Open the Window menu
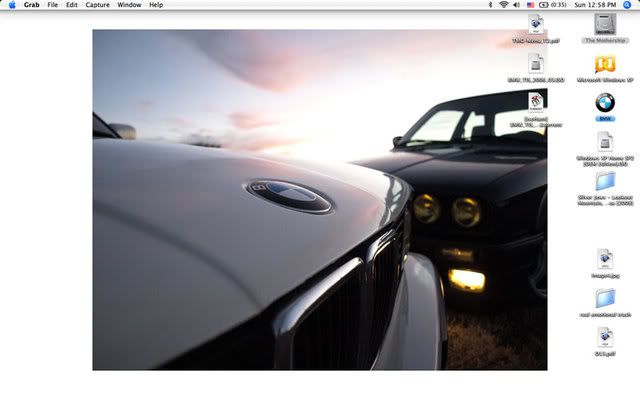Screen dimensions: 640x400 [x=129, y=5]
